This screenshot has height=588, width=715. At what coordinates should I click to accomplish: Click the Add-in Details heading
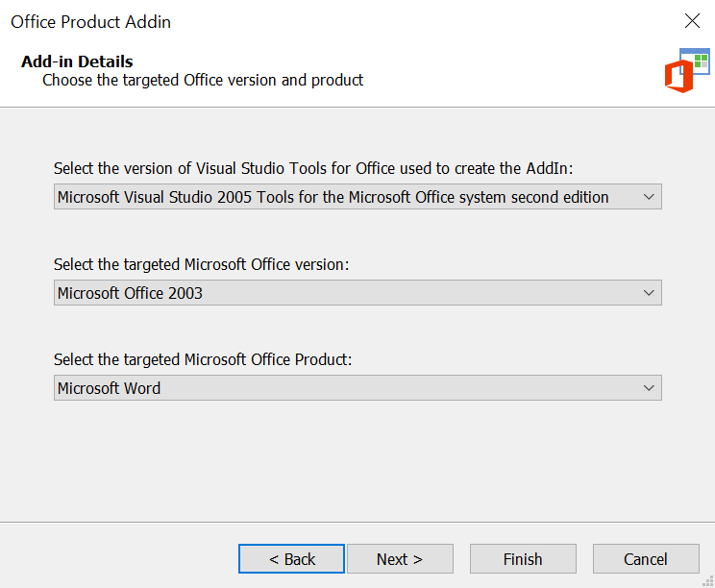tap(77, 61)
